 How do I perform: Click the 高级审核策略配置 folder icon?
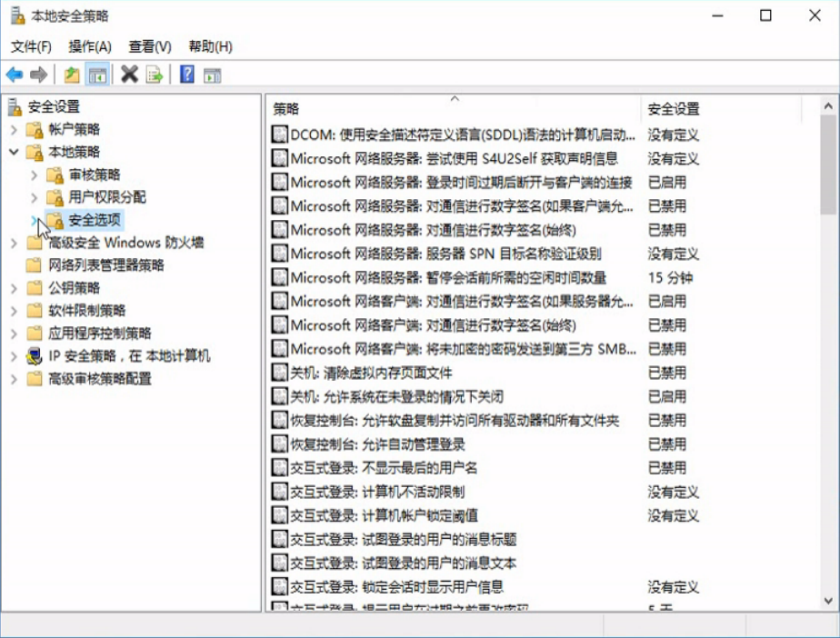[x=35, y=379]
